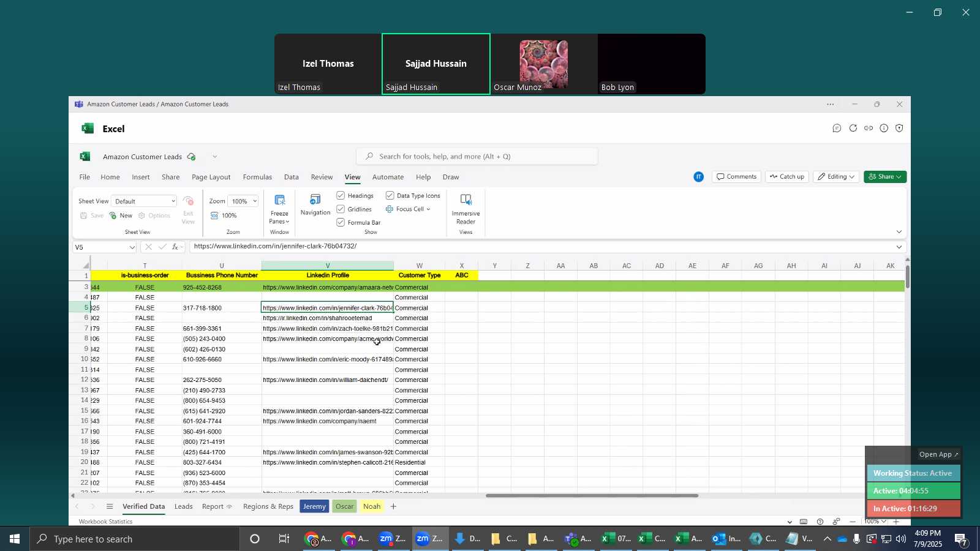Click the Freeze Panes icon
The image size is (980, 551).
pyautogui.click(x=279, y=200)
